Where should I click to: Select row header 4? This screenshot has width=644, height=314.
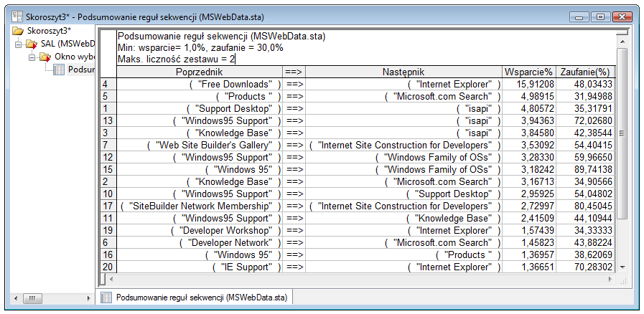(x=108, y=85)
